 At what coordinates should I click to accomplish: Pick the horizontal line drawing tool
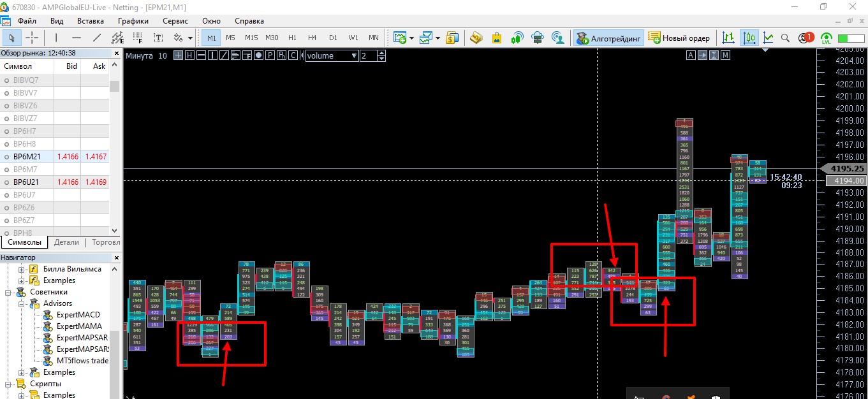tap(77, 38)
